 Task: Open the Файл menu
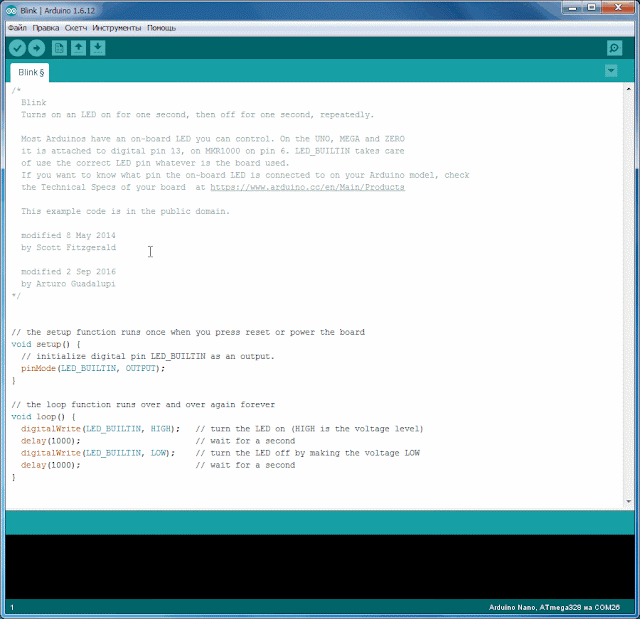(17, 28)
